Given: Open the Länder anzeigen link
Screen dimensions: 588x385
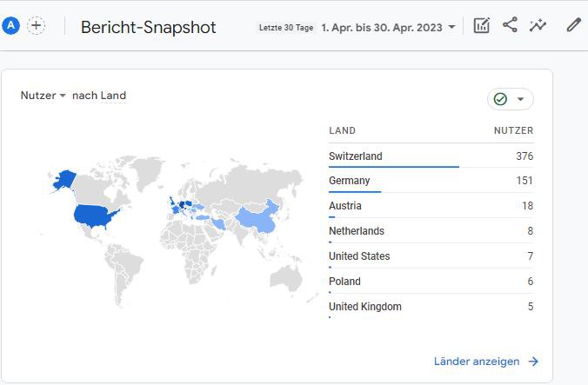Looking at the screenshot, I should (x=477, y=362).
